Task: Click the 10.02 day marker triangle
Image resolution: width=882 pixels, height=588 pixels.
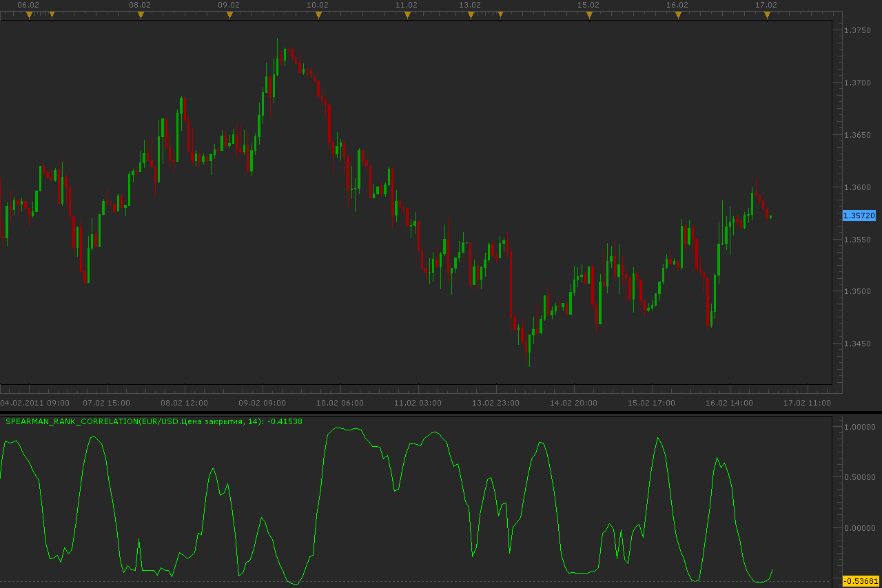Action: 318,14
